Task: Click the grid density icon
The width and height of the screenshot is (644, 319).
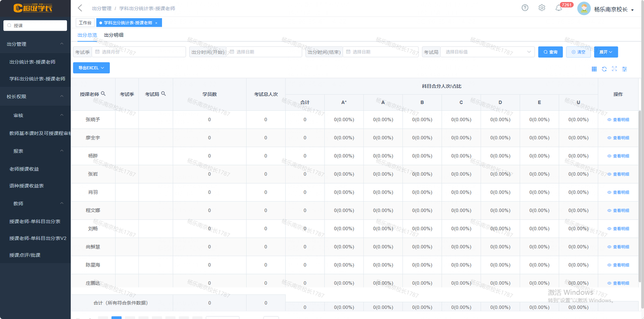Action: (594, 69)
